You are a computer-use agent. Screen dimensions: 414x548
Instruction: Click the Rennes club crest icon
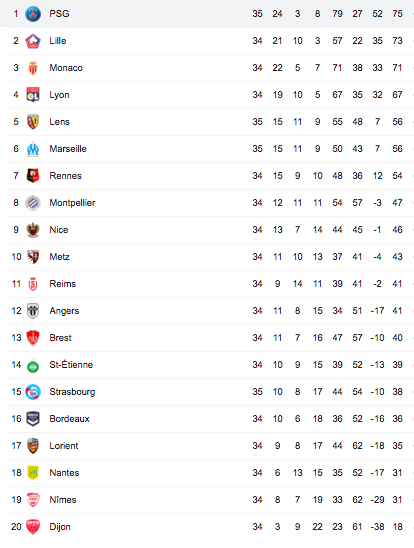[33, 176]
